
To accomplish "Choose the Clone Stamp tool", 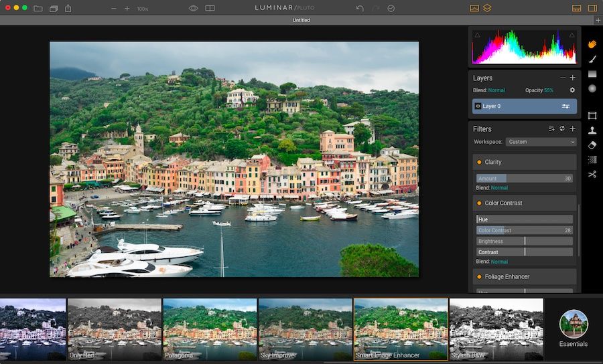I will point(592,130).
